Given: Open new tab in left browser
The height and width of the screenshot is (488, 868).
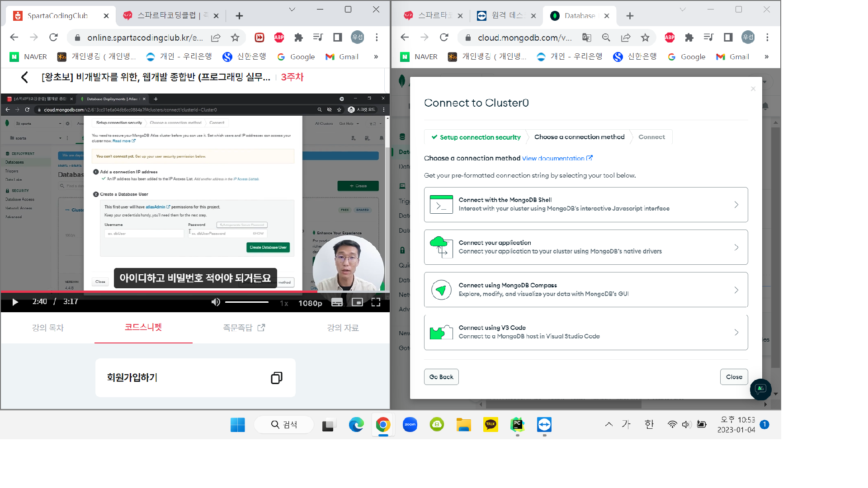Looking at the screenshot, I should pyautogui.click(x=239, y=16).
